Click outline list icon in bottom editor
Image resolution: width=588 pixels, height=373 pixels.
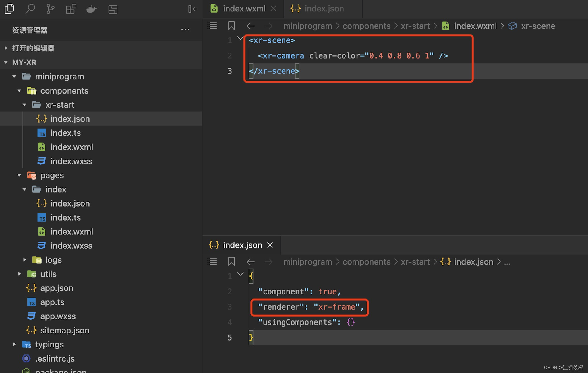[x=212, y=262]
